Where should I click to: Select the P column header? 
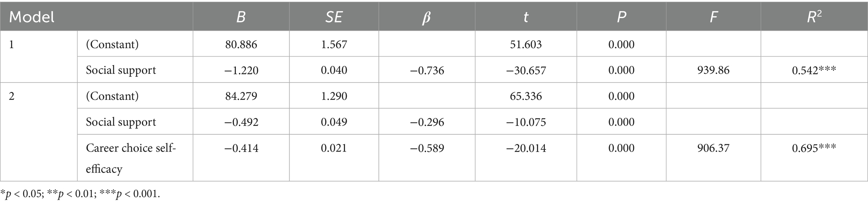point(621,17)
